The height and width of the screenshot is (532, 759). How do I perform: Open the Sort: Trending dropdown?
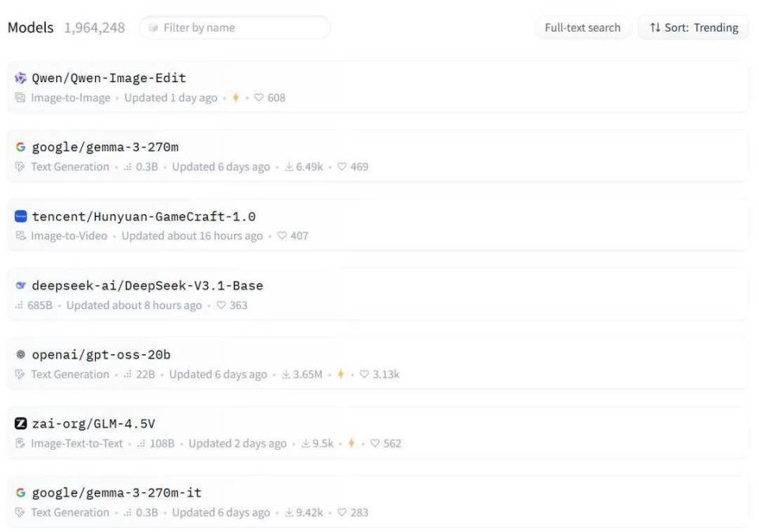(693, 27)
